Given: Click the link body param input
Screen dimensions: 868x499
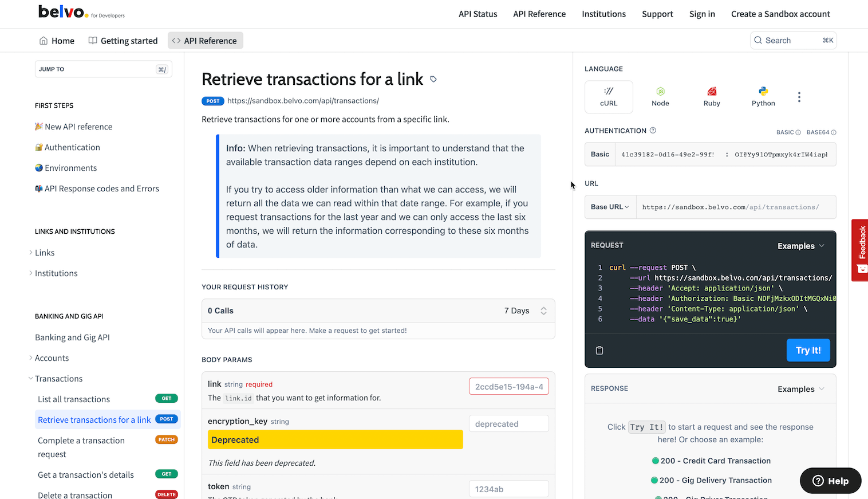Looking at the screenshot, I should tap(509, 387).
